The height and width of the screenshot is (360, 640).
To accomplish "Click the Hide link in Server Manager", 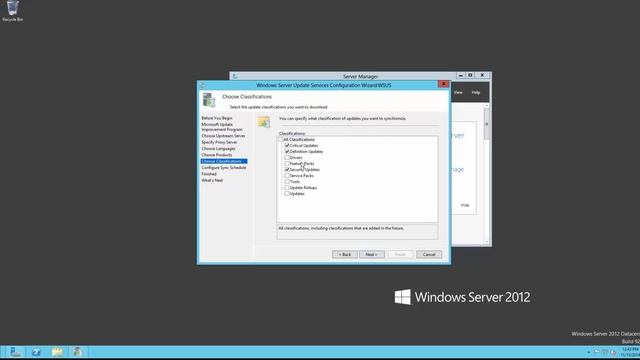I will (x=465, y=205).
